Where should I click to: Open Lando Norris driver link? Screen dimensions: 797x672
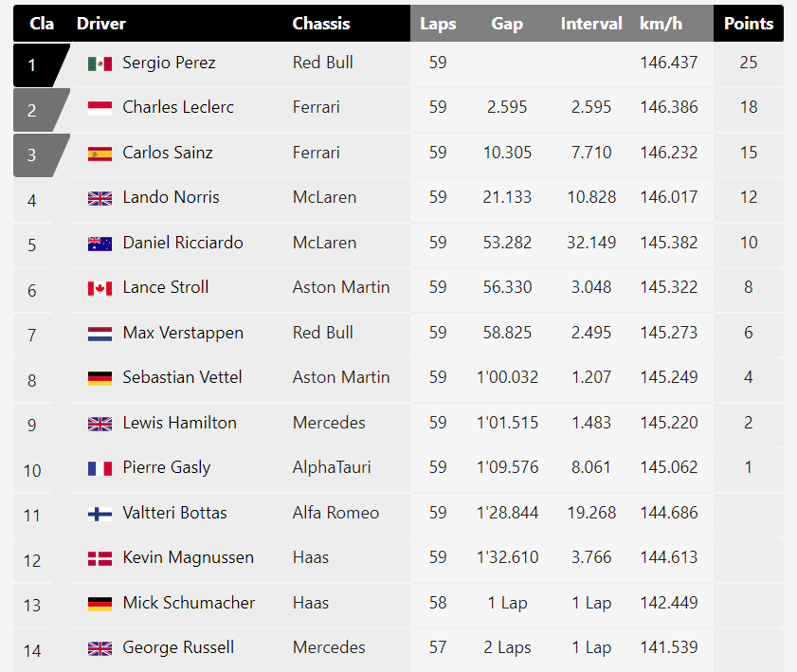tap(171, 197)
